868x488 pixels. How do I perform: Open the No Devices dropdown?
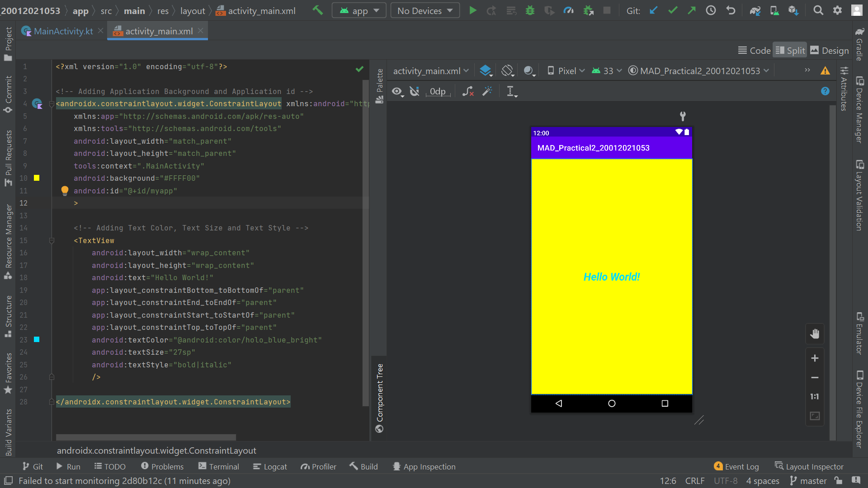pyautogui.click(x=425, y=10)
